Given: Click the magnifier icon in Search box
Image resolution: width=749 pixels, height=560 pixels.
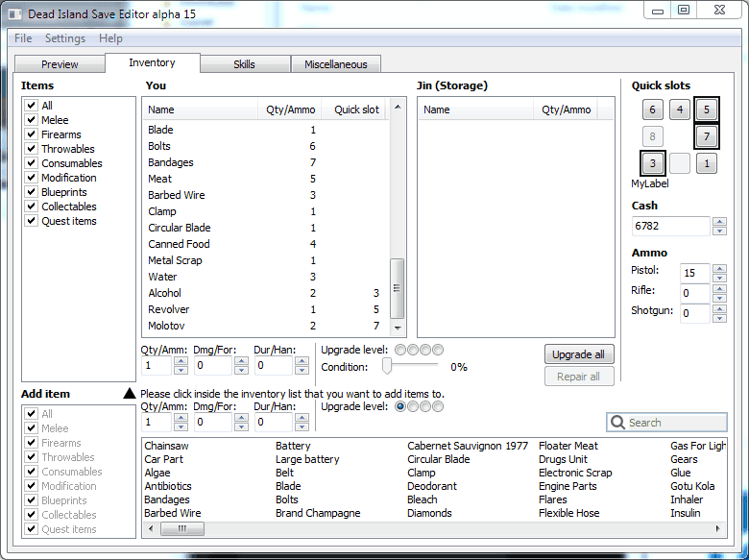Looking at the screenshot, I should point(618,423).
